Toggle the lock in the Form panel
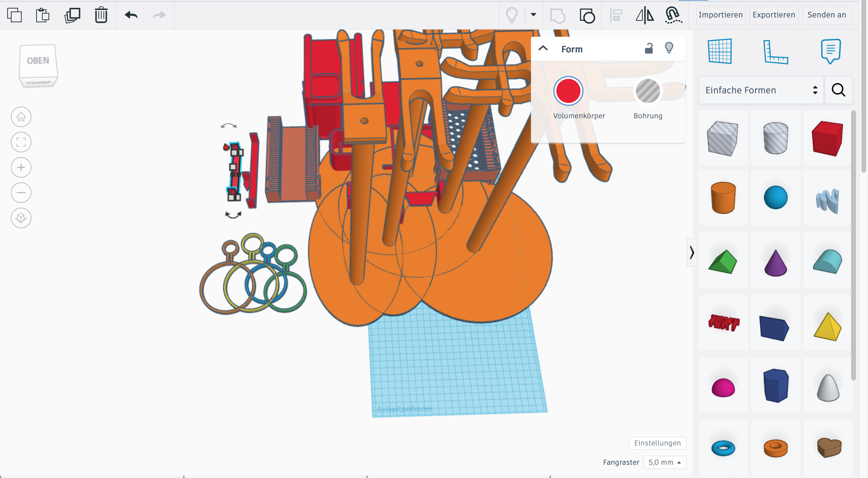 tap(649, 48)
